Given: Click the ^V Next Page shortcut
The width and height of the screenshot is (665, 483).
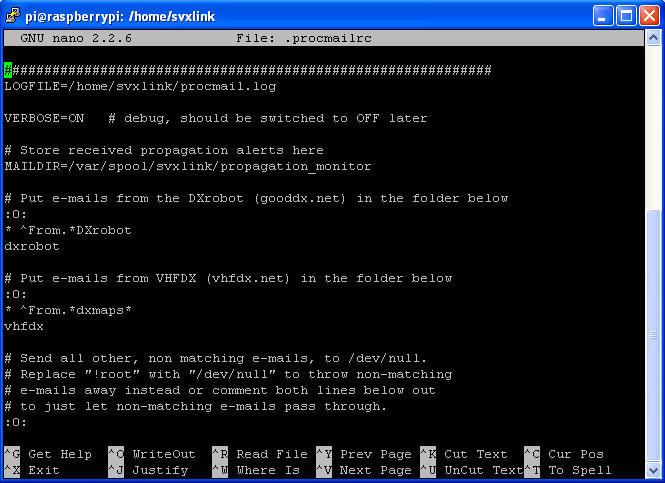Looking at the screenshot, I should [364, 470].
